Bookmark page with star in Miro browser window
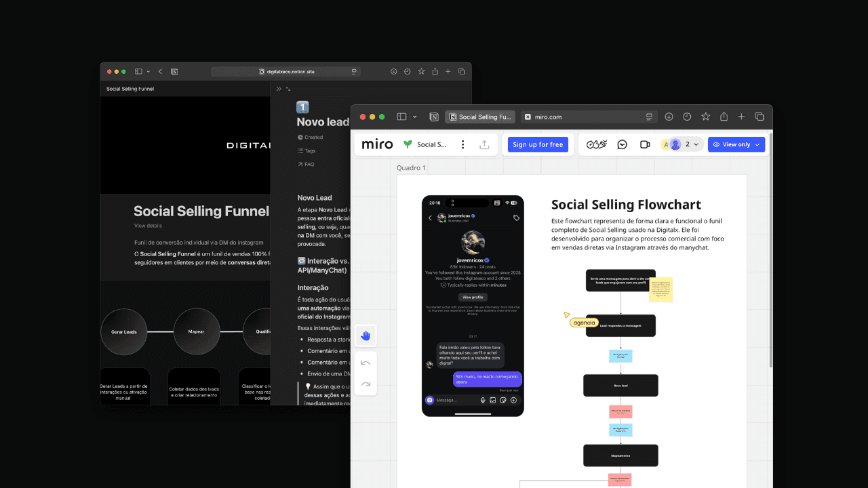868x488 pixels. click(705, 117)
